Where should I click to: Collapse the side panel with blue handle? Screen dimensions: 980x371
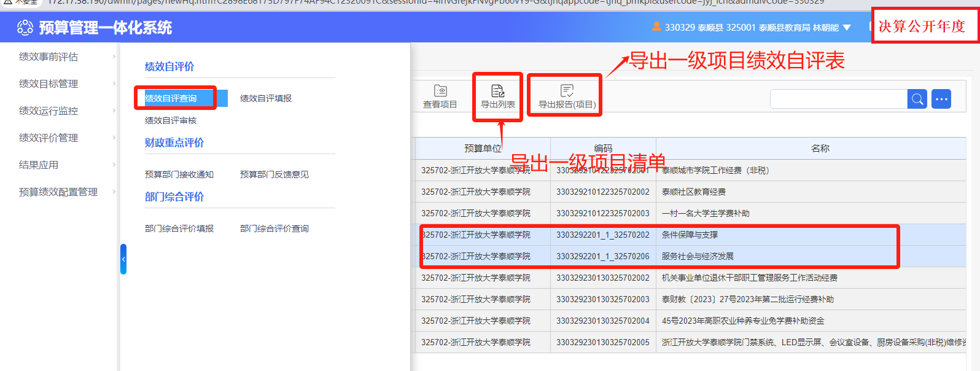(123, 259)
